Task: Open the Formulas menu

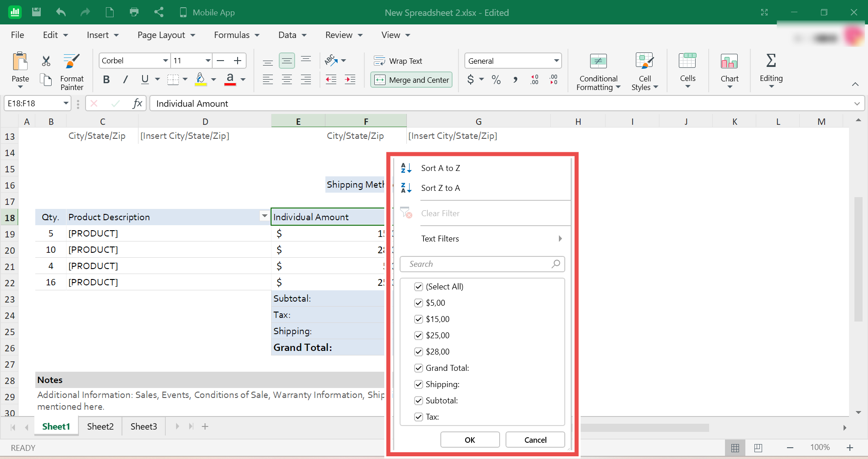Action: 237,35
